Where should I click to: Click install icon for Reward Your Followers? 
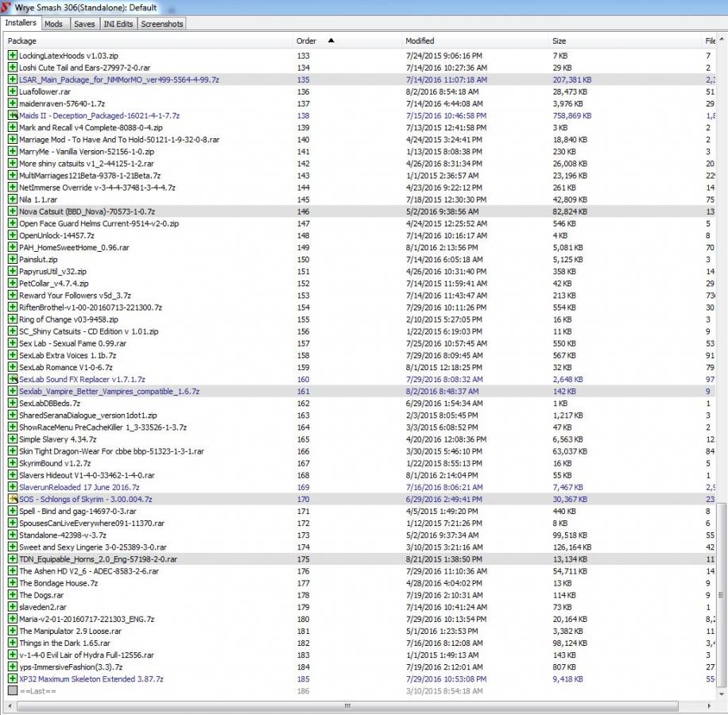[13, 295]
